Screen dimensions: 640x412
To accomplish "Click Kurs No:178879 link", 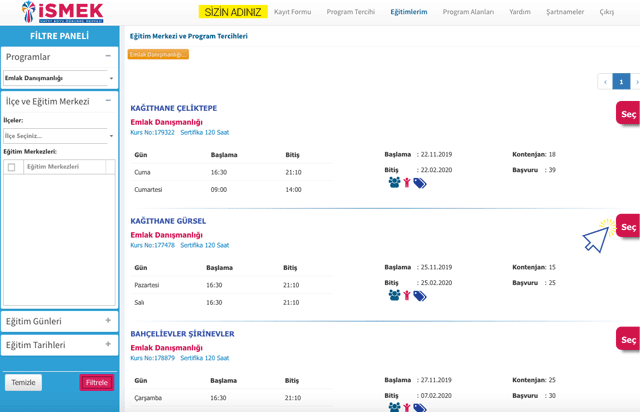I will (152, 358).
